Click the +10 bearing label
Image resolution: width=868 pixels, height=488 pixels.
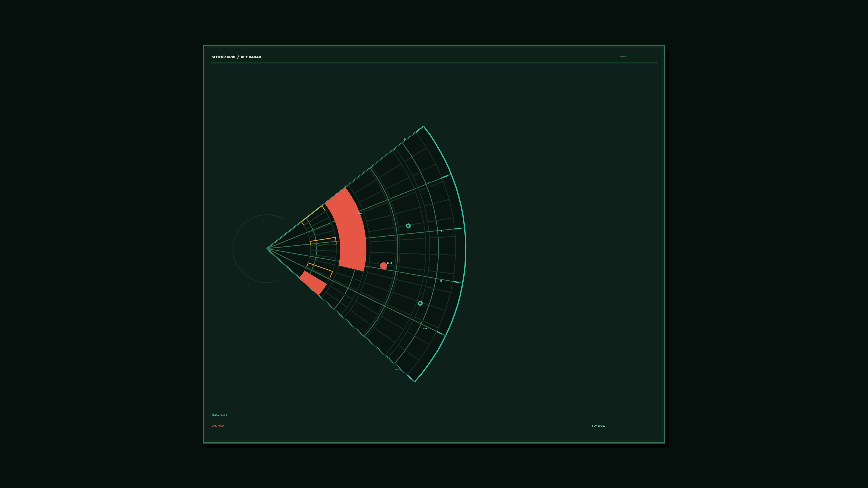click(440, 281)
